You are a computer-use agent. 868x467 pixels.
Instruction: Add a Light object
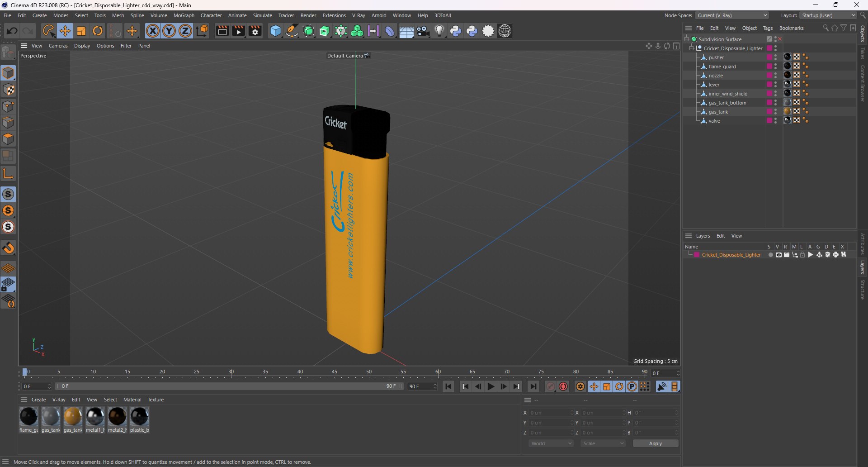[439, 31]
